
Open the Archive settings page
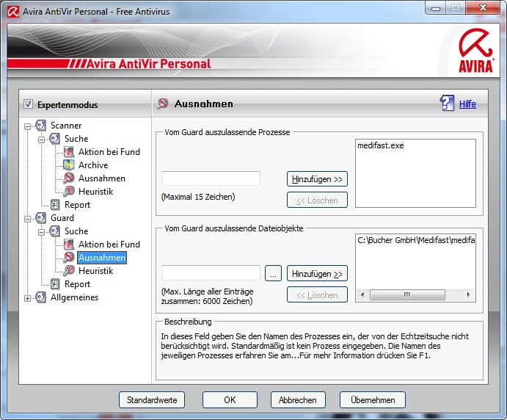pos(93,165)
